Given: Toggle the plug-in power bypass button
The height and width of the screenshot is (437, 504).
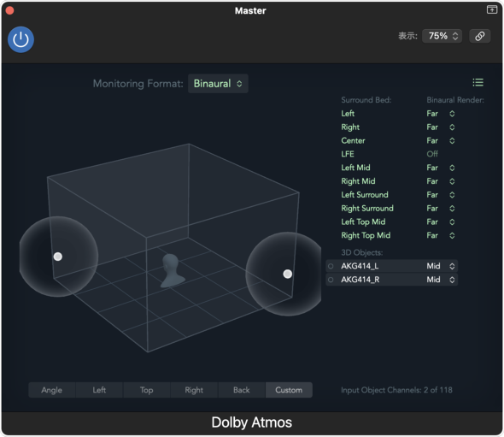Looking at the screenshot, I should click(x=21, y=39).
